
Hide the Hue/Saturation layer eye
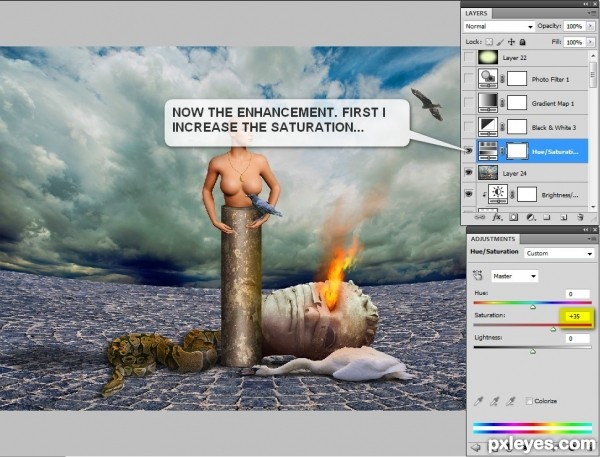coord(469,151)
